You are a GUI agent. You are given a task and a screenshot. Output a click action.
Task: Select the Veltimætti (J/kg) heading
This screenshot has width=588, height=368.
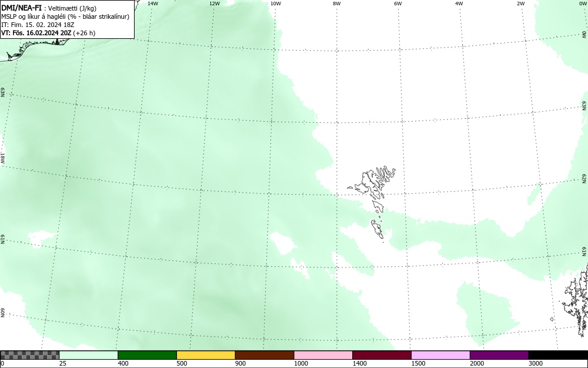[x=72, y=8]
